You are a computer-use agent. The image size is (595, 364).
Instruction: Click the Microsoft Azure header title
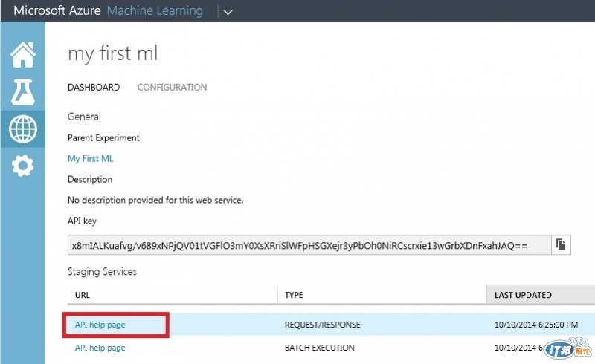[x=57, y=10]
